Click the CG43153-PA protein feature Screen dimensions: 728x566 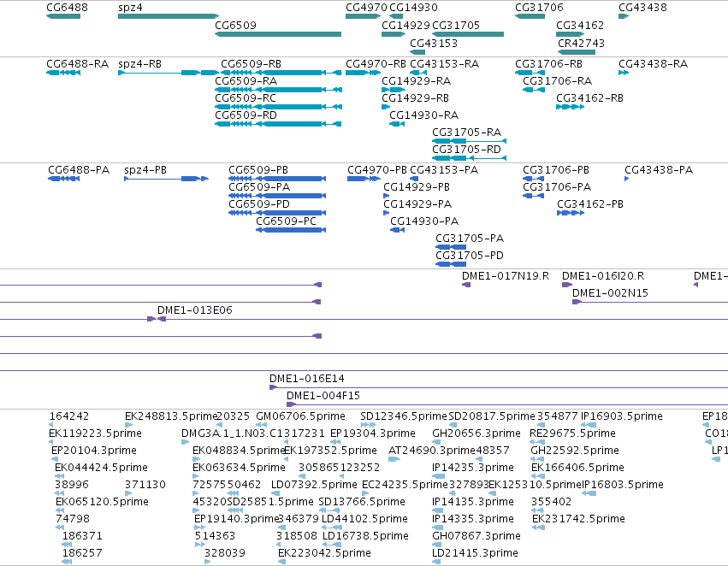point(414,179)
